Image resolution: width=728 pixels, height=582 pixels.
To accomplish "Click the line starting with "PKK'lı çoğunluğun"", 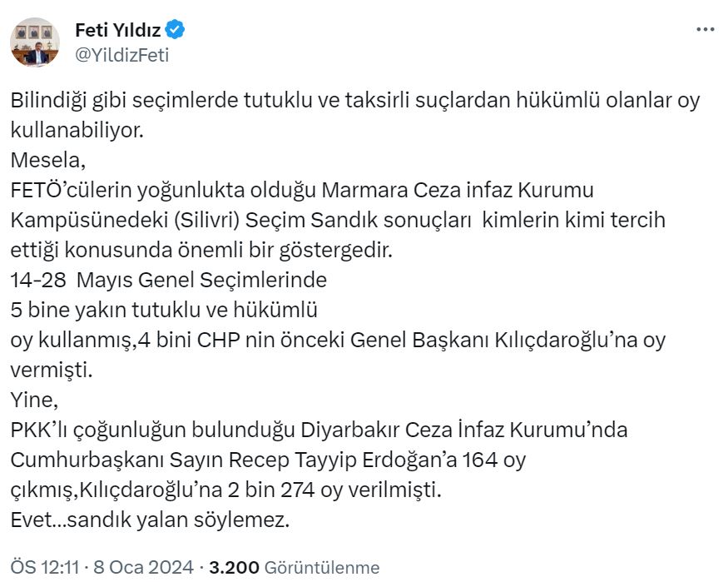I will (x=319, y=430).
